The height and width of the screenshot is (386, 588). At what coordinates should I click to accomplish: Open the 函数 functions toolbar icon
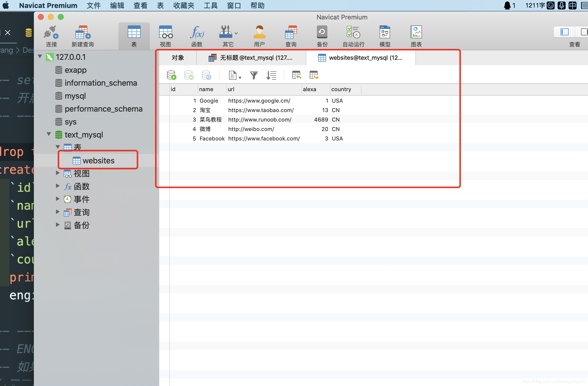(197, 36)
